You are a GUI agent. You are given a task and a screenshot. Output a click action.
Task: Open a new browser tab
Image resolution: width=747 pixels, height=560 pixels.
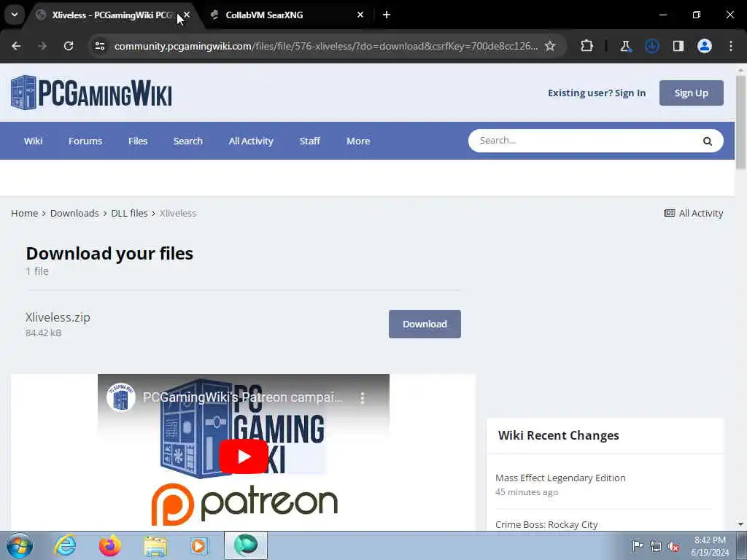pyautogui.click(x=387, y=15)
